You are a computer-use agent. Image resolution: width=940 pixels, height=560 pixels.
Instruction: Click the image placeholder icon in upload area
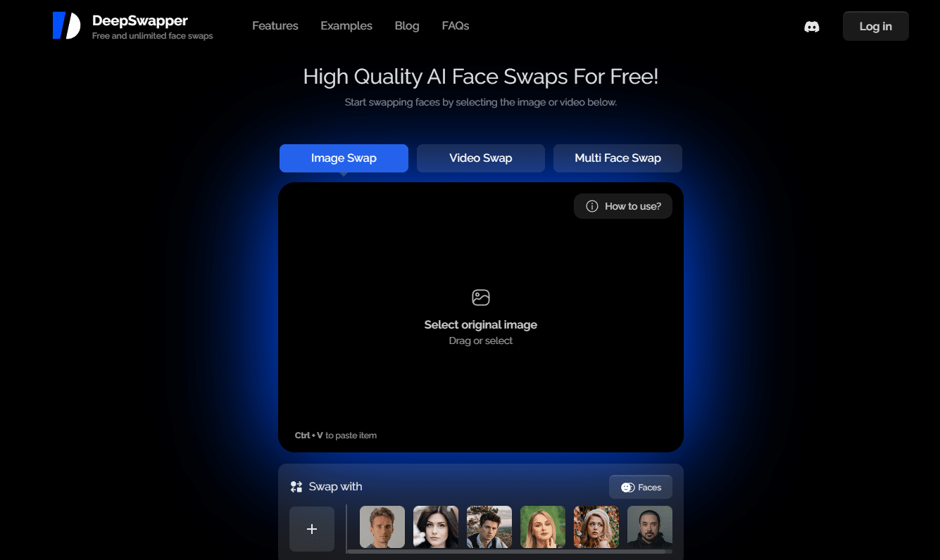(x=481, y=298)
